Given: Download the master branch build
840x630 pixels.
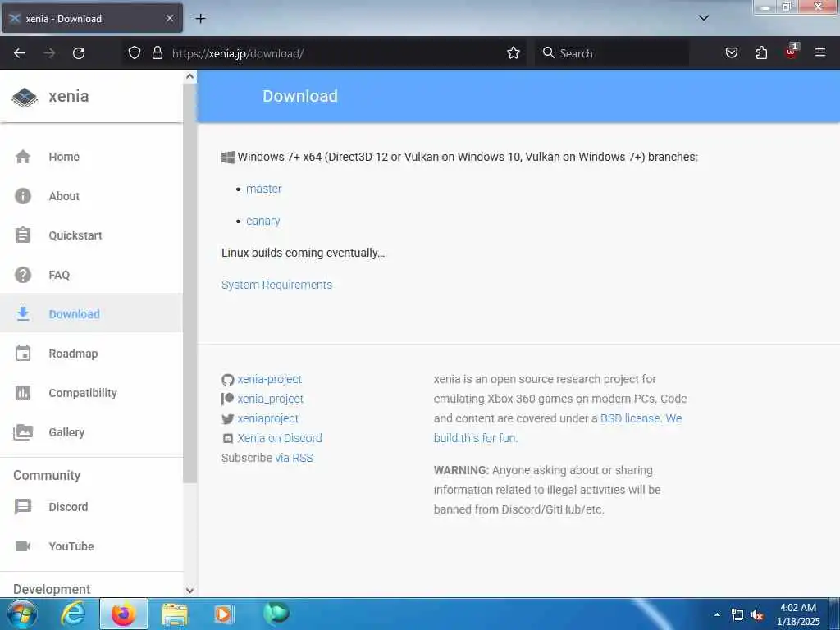Looking at the screenshot, I should point(264,189).
